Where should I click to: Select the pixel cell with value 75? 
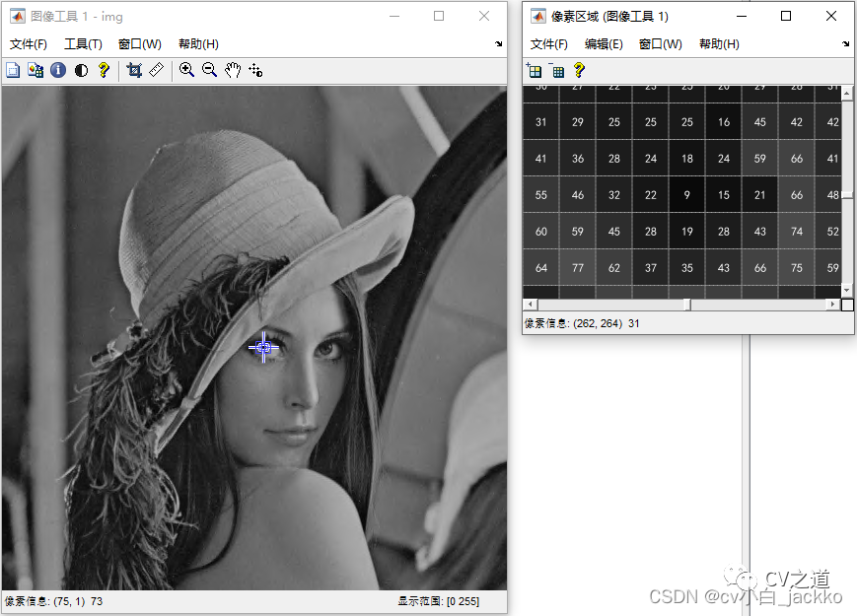tap(797, 267)
